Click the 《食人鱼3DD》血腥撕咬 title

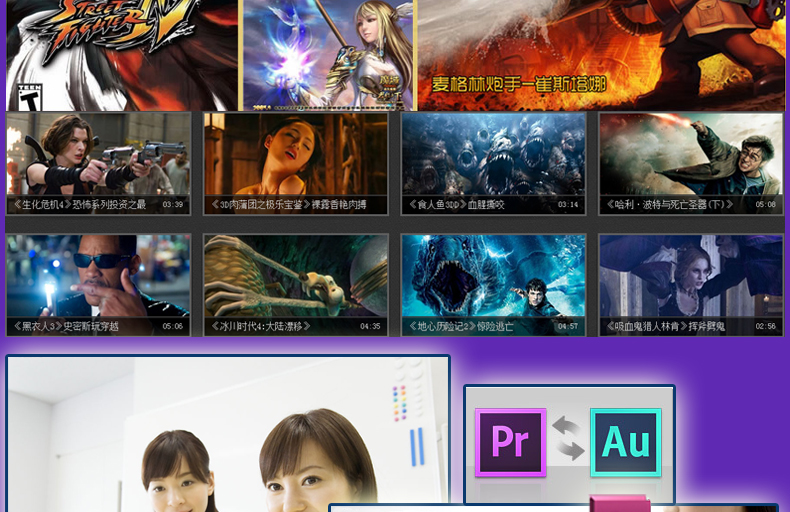pyautogui.click(x=456, y=205)
